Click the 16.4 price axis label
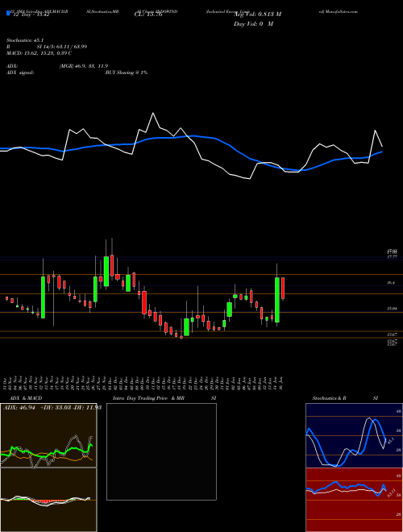This screenshot has width=403, height=532. click(x=391, y=282)
